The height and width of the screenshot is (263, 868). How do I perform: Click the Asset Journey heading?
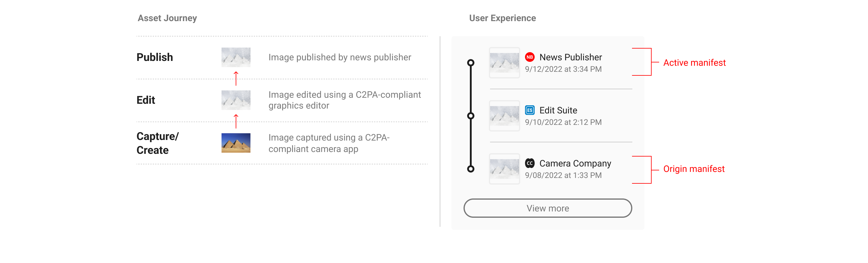point(167,18)
